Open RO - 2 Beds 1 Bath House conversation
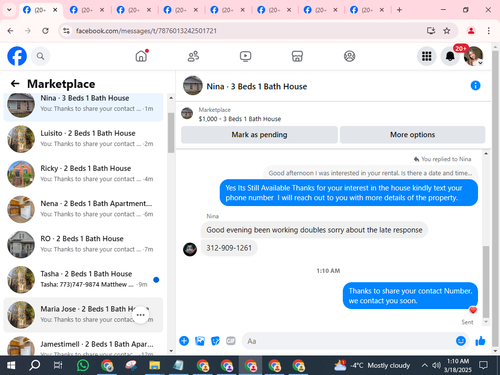Screen dimensions: 500x375 point(83,244)
